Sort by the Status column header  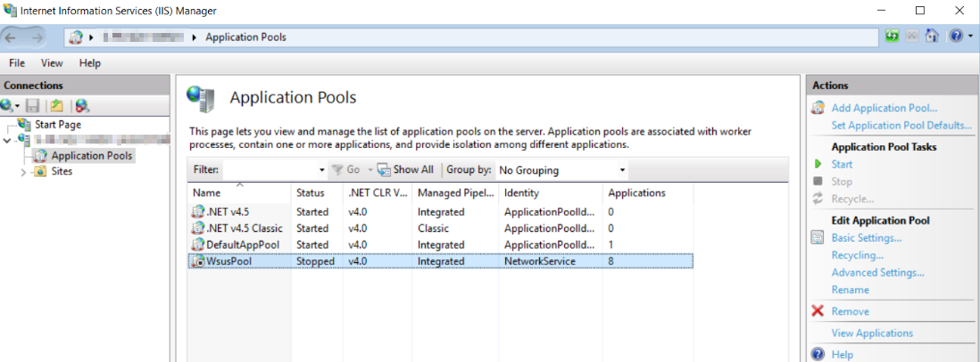(317, 193)
